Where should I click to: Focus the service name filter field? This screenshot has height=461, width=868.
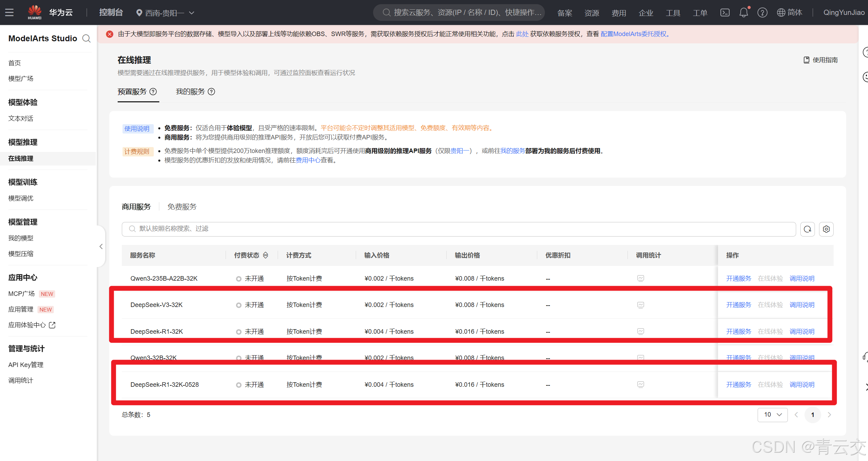click(459, 229)
